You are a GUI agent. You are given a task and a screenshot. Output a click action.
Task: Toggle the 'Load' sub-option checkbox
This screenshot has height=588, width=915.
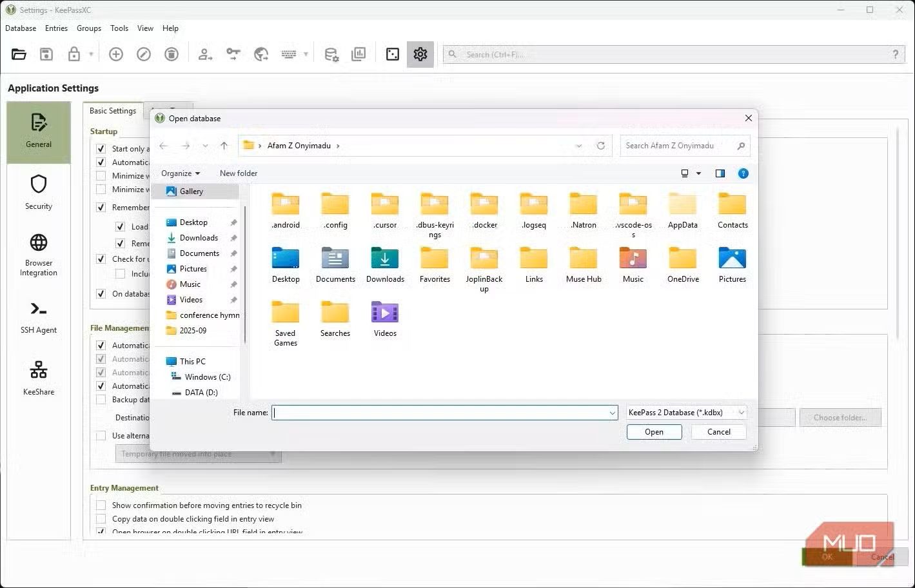[x=120, y=226]
